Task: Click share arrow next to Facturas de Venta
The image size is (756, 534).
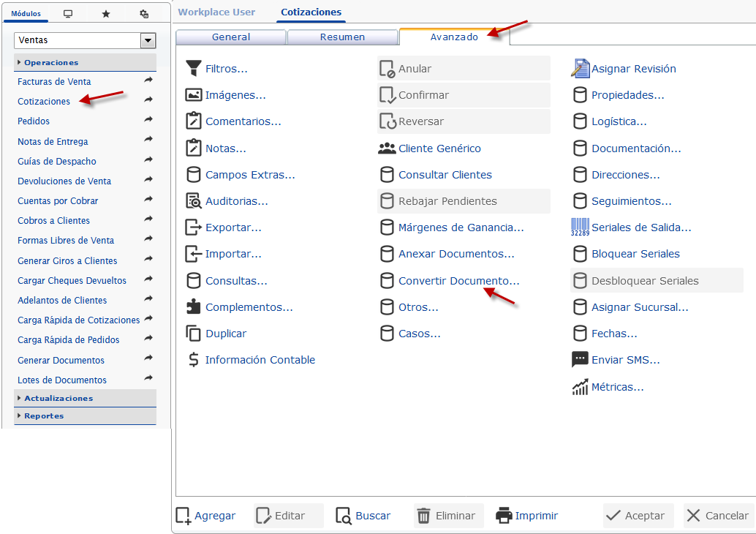Action: (x=148, y=80)
